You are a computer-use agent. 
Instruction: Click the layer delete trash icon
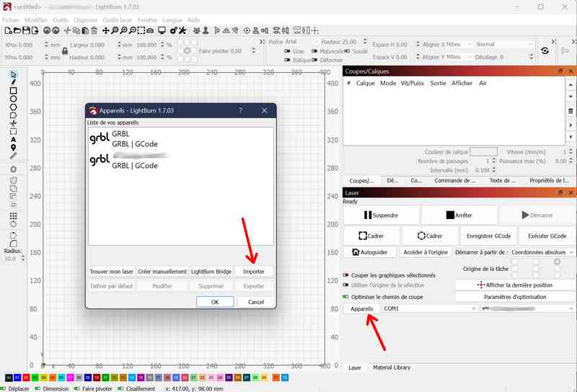(571, 111)
